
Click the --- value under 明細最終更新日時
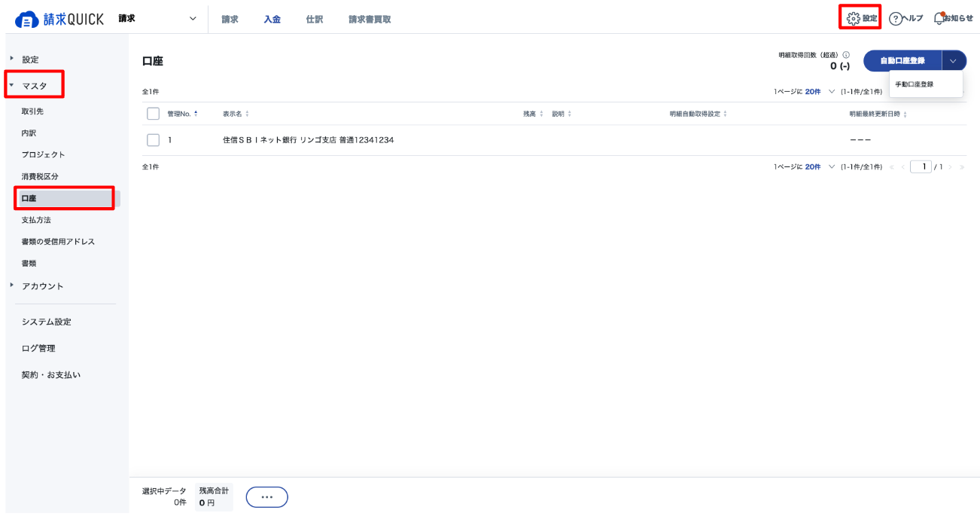pyautogui.click(x=861, y=141)
